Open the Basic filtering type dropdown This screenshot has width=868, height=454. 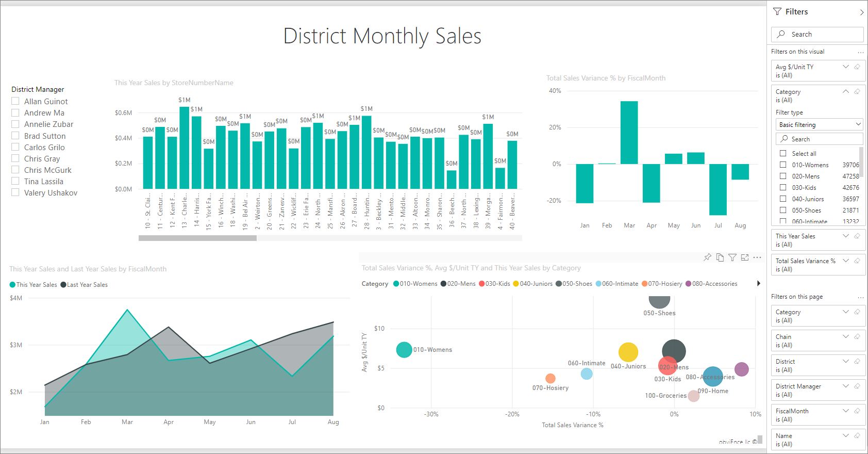pos(819,124)
